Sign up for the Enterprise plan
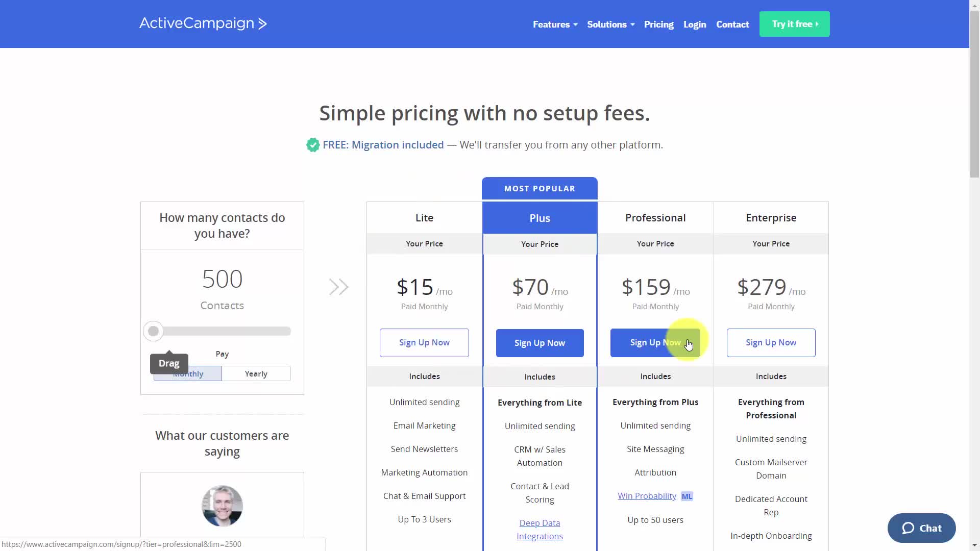This screenshot has width=980, height=551. tap(771, 343)
